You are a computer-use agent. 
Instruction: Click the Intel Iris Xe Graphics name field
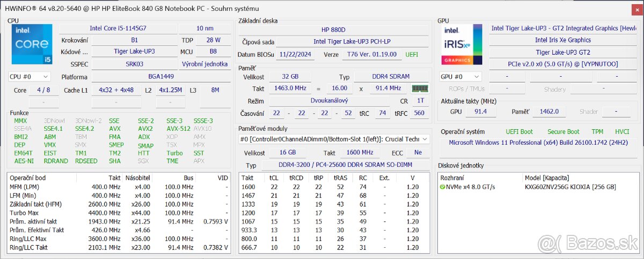562,40
